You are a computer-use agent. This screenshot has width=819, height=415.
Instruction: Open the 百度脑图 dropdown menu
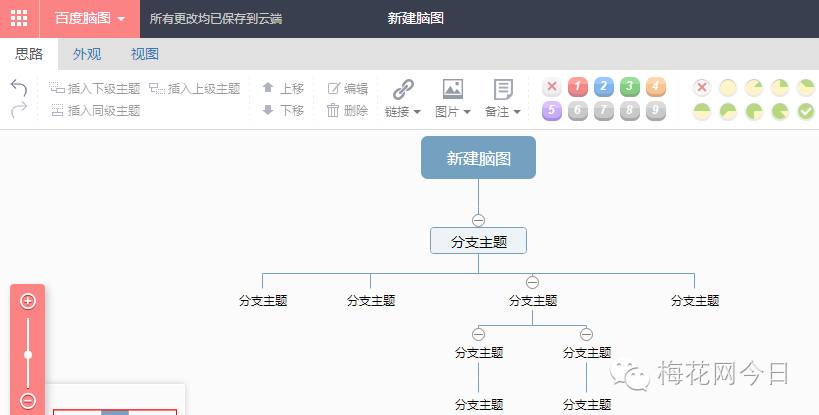click(89, 18)
